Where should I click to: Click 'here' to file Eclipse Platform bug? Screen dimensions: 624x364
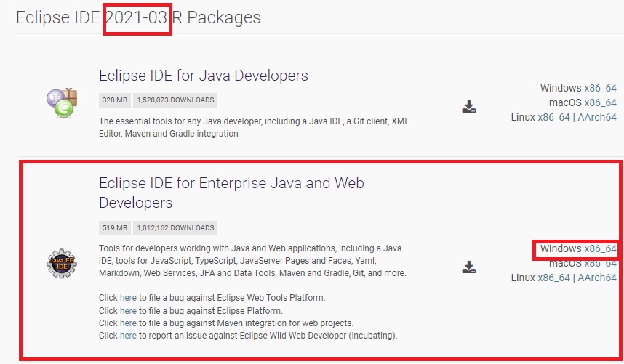point(128,310)
